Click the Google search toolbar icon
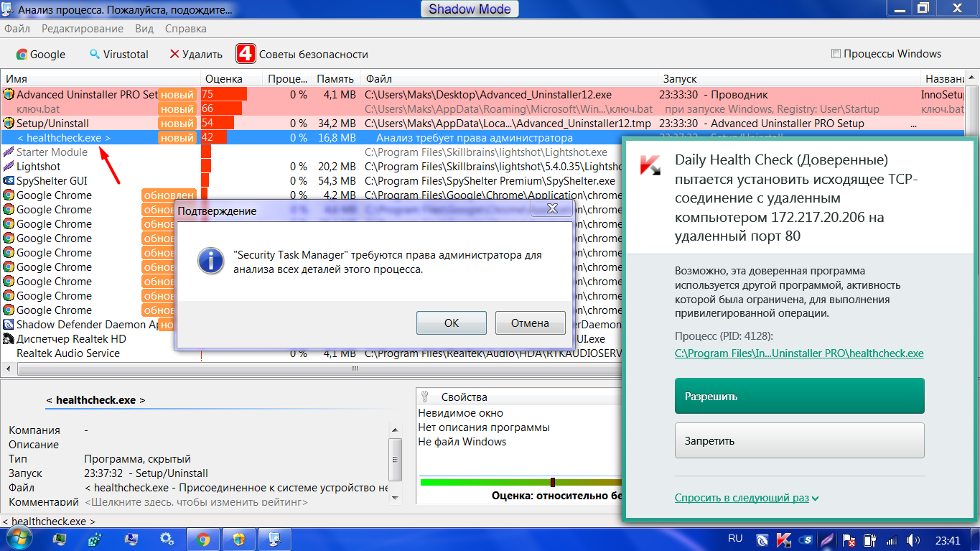The height and width of the screenshot is (551, 980). click(22, 55)
